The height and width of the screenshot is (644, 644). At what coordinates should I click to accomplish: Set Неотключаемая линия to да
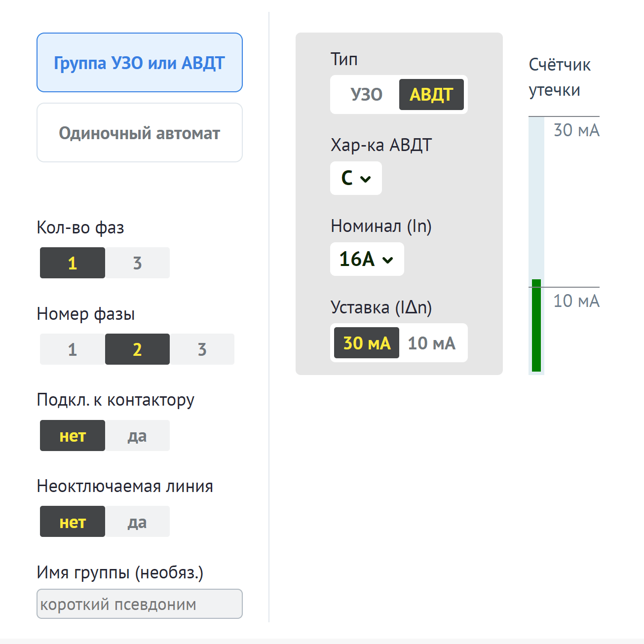click(137, 521)
